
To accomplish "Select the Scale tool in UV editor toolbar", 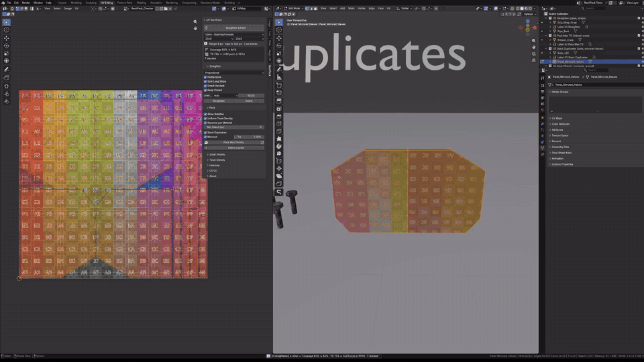I will click(x=6, y=54).
